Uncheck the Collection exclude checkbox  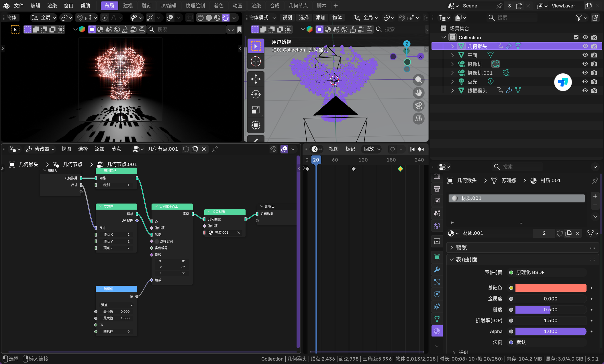(576, 37)
